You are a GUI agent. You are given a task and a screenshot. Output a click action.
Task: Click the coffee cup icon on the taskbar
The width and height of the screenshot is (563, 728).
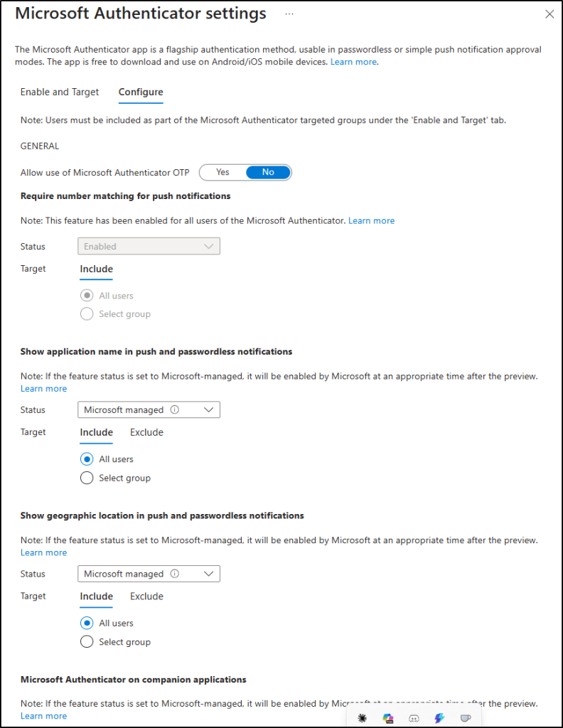pyautogui.click(x=466, y=718)
